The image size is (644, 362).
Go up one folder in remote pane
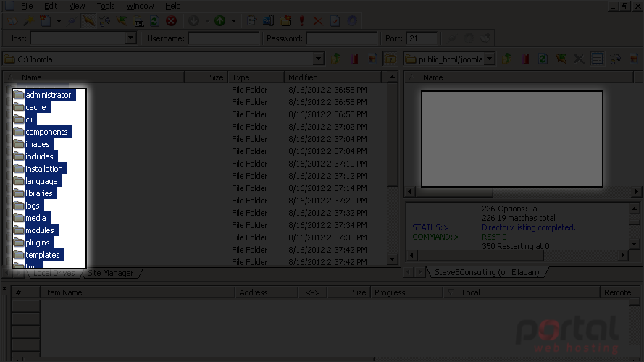[507, 59]
